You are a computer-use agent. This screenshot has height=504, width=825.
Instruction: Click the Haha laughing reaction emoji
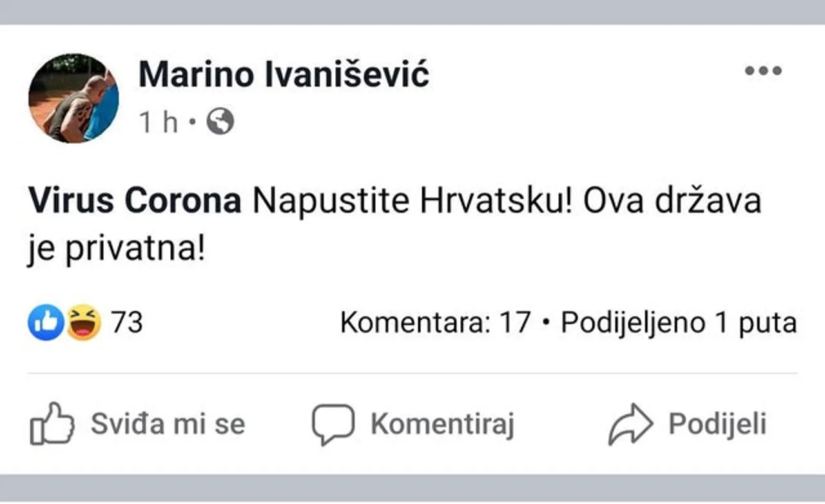point(84,322)
